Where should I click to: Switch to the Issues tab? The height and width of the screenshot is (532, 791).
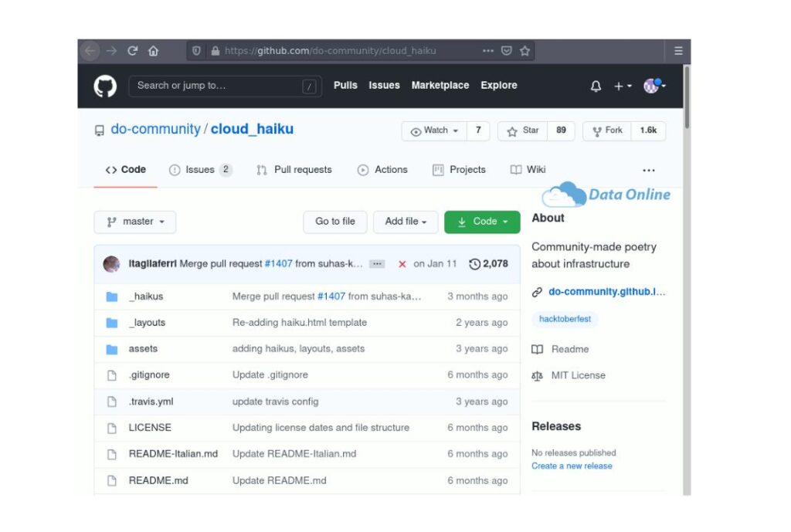tap(200, 170)
